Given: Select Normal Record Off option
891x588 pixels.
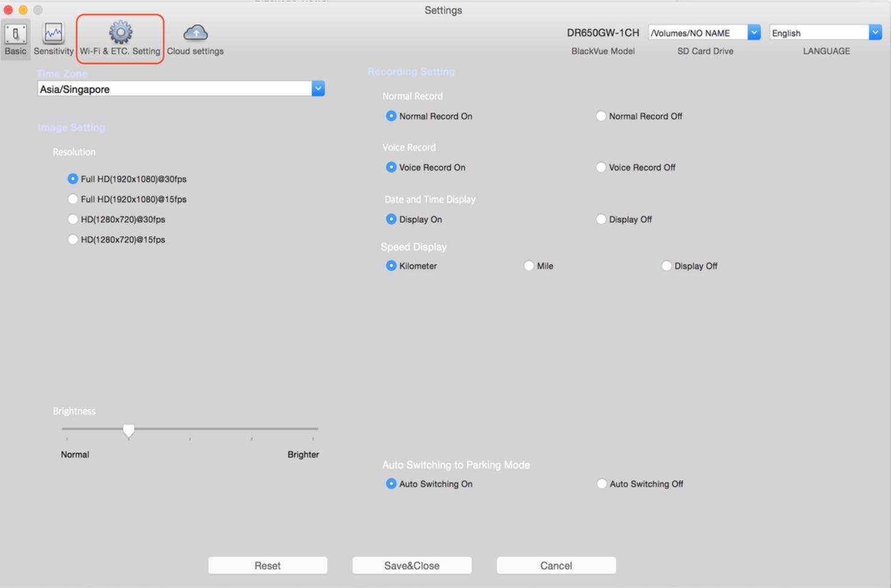Looking at the screenshot, I should [x=601, y=116].
